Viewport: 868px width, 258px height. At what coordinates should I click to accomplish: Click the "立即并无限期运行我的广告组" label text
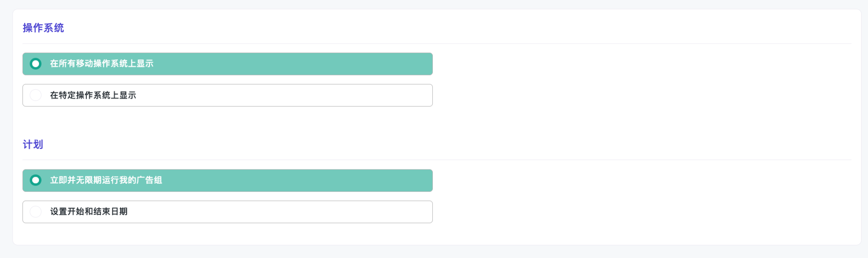tap(106, 180)
